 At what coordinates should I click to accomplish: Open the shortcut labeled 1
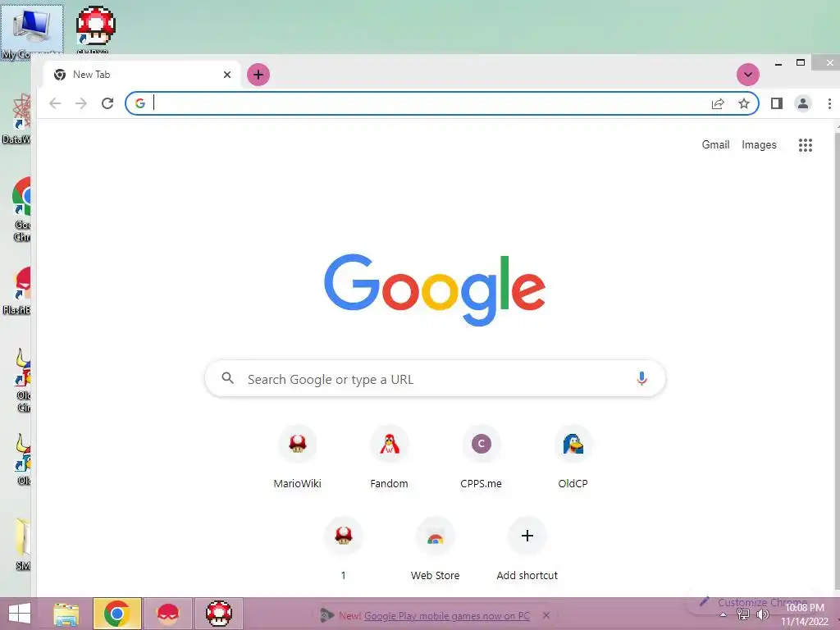pos(344,549)
